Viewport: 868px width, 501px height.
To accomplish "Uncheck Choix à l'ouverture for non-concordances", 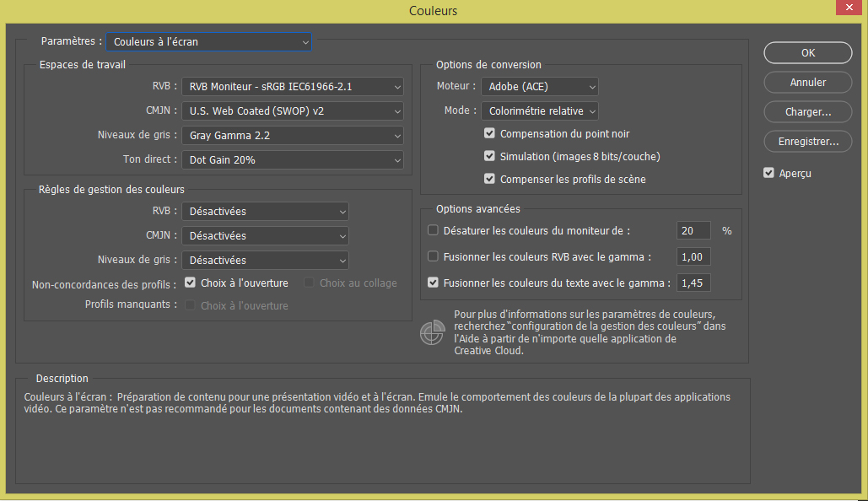I will pyautogui.click(x=190, y=284).
